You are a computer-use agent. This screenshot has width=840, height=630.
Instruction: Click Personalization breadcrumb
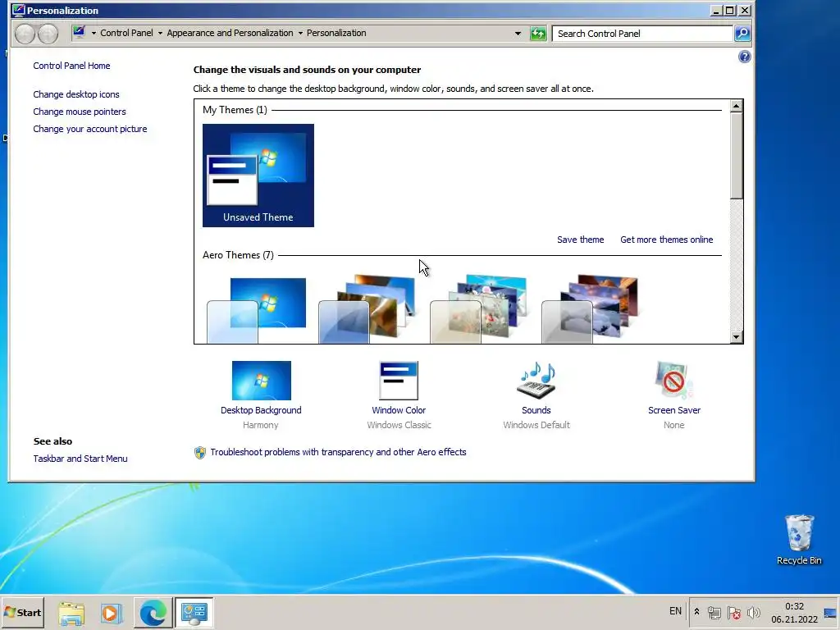pyautogui.click(x=336, y=33)
